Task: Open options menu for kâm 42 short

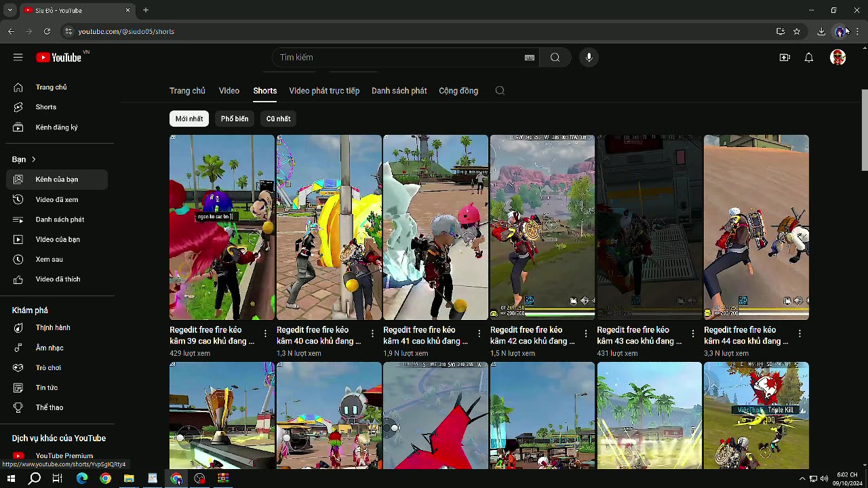Action: (586, 333)
